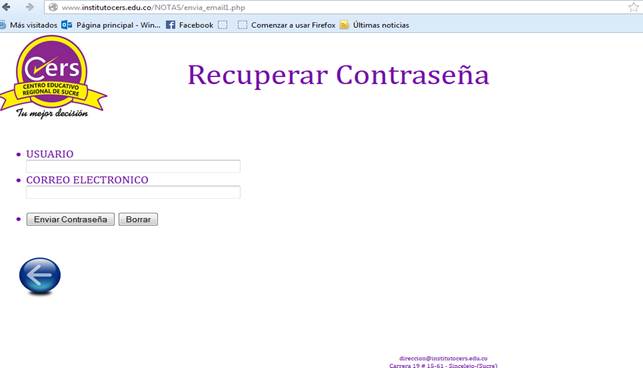The width and height of the screenshot is (643, 368).
Task: Click the USUARIO label
Action: pos(50,154)
